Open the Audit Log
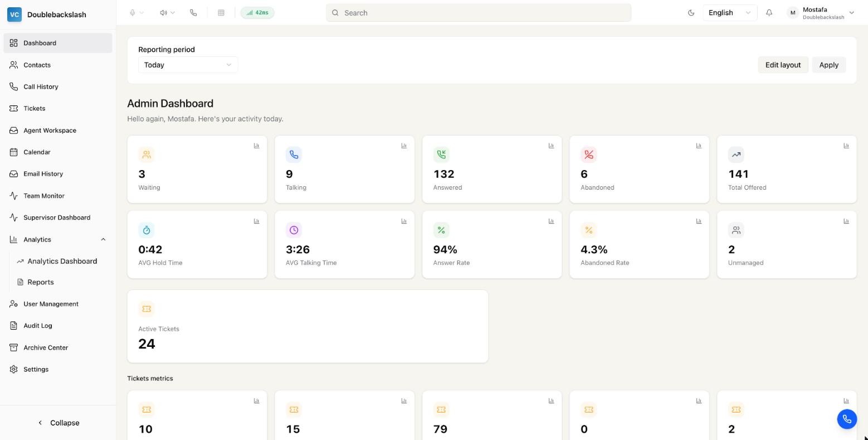The height and width of the screenshot is (440, 868). (x=58, y=326)
